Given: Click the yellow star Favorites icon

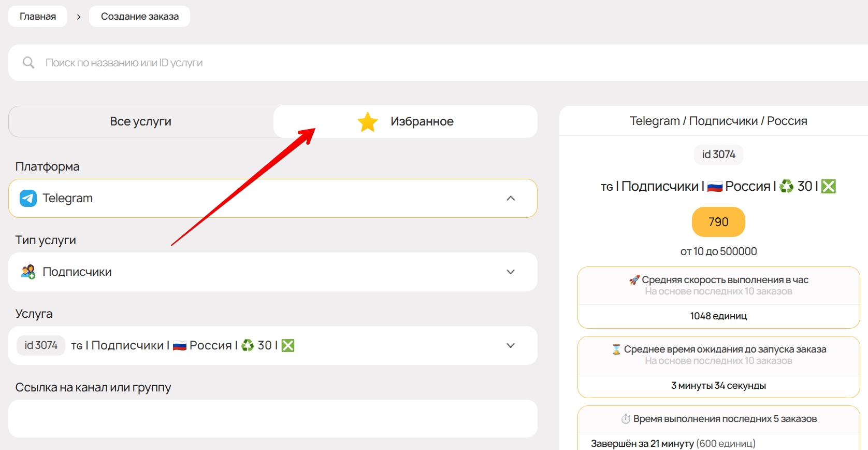Looking at the screenshot, I should click(368, 122).
